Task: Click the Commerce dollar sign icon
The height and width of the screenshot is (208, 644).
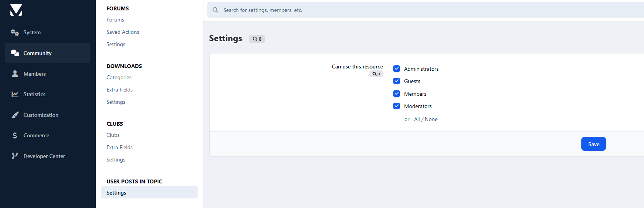Action: click(15, 135)
